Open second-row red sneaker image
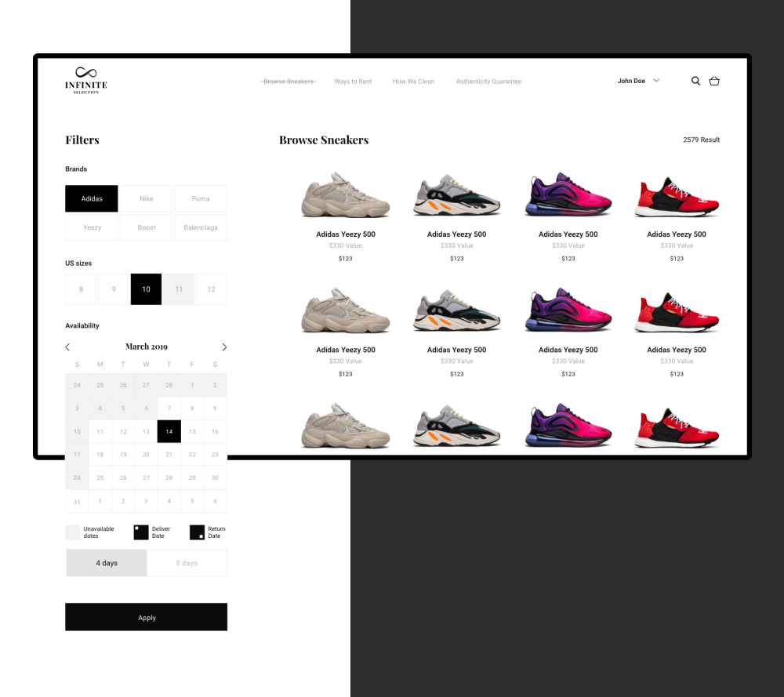 (677, 312)
